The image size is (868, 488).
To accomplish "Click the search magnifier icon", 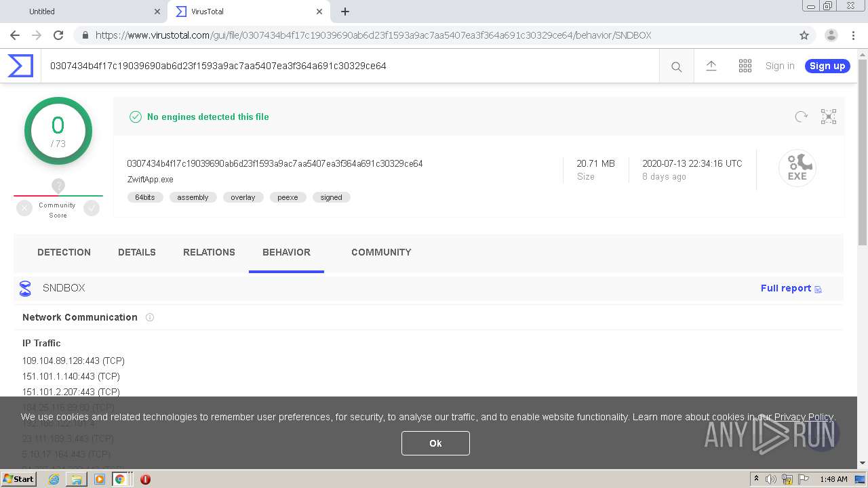I will 676,66.
